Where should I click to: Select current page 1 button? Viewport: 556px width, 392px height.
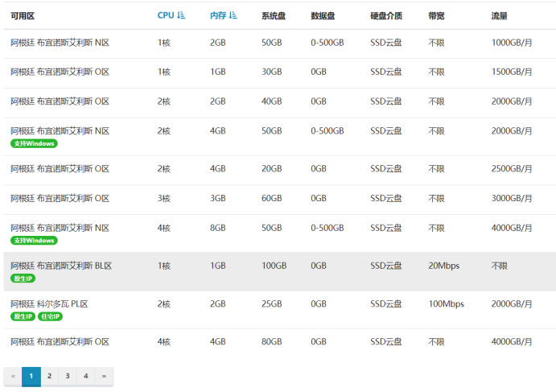click(x=31, y=376)
